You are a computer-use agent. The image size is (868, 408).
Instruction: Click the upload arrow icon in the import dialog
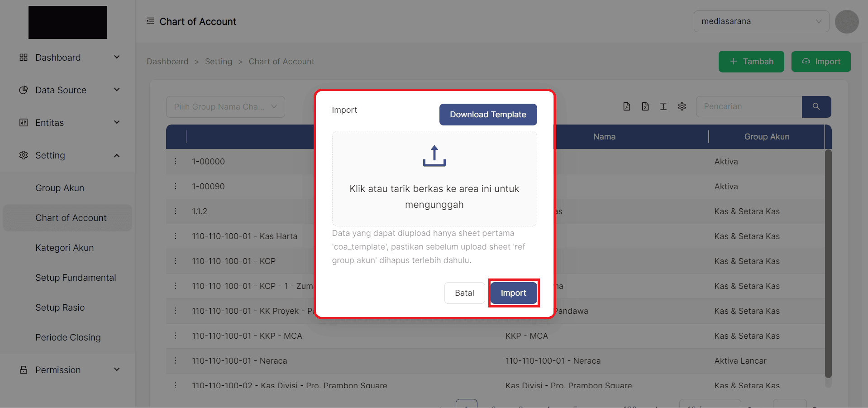[434, 156]
